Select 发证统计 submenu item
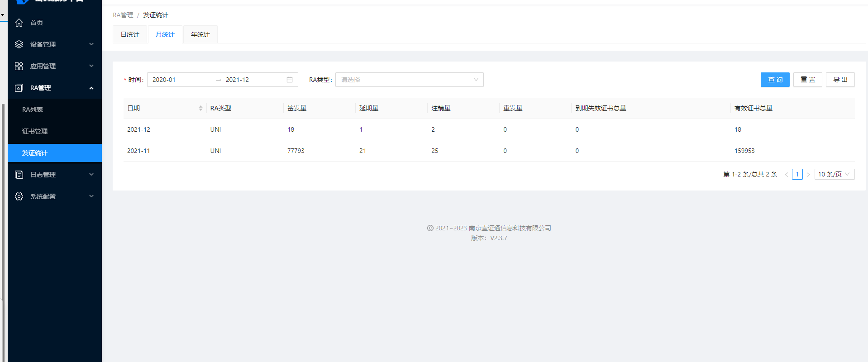 54,153
